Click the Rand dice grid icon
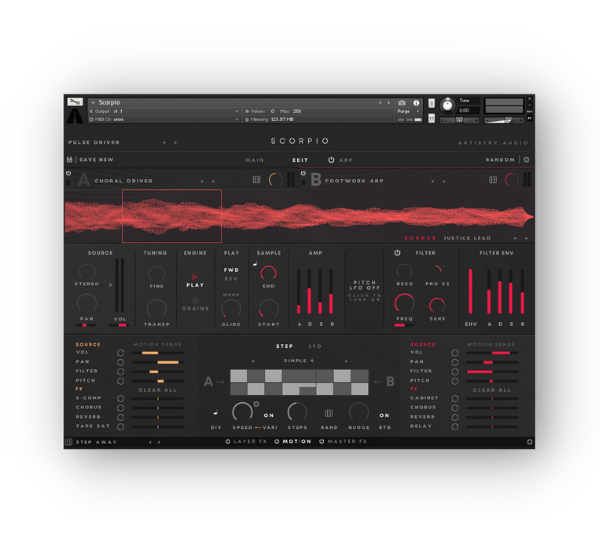The height and width of the screenshot is (543, 600). [328, 413]
